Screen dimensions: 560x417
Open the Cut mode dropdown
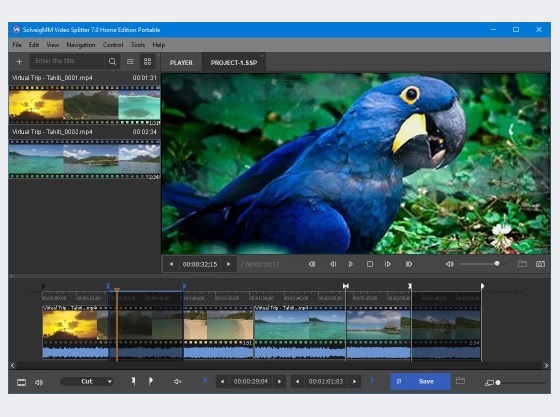coord(87,382)
